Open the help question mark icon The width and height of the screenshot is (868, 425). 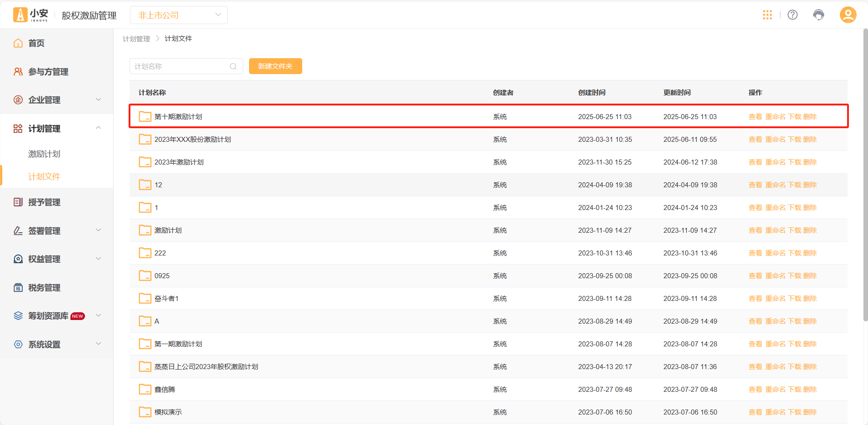pos(793,15)
